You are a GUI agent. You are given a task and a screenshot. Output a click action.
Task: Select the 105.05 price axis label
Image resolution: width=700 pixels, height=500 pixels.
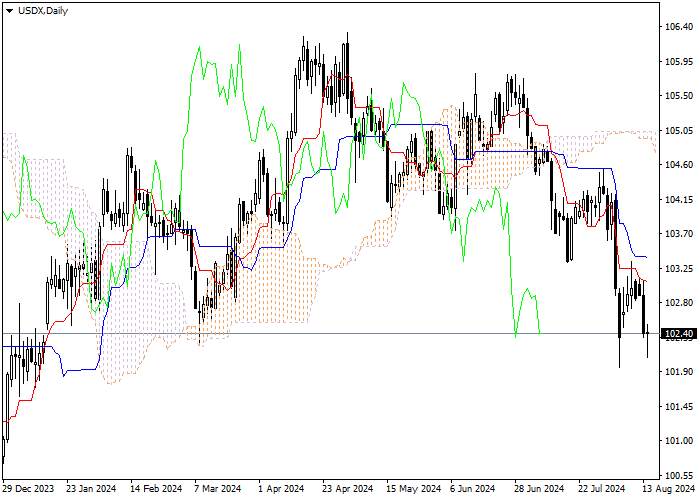(678, 130)
